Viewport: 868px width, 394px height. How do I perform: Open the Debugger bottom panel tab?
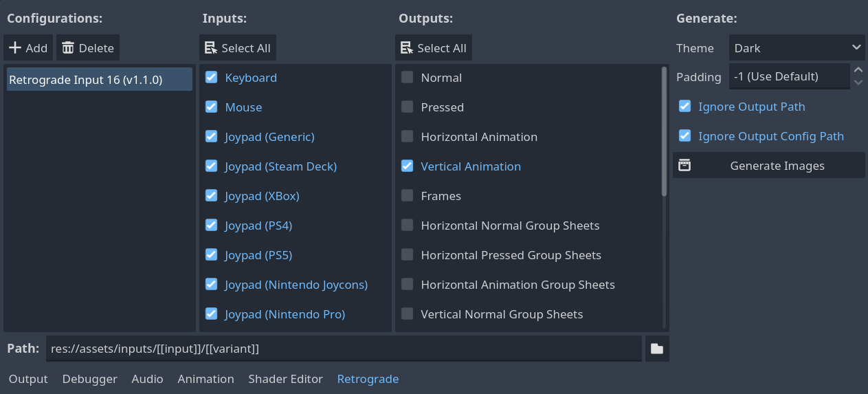(89, 379)
